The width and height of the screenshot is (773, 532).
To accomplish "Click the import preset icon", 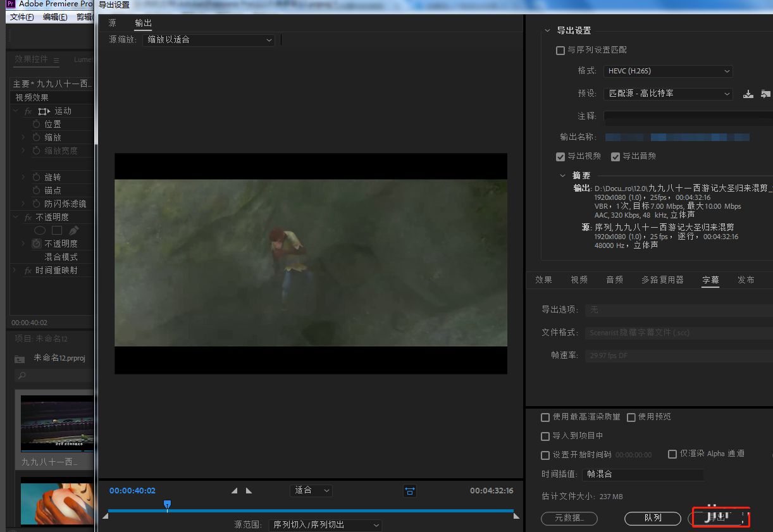I will tap(765, 94).
